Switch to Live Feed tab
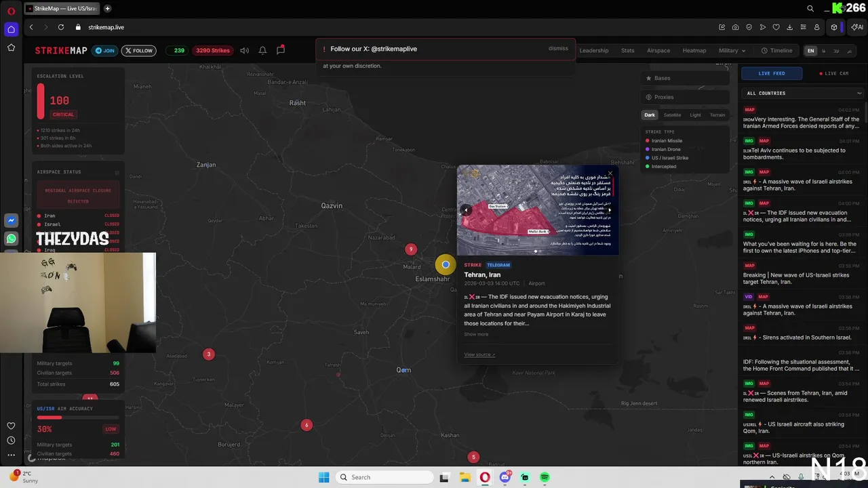 tap(772, 73)
